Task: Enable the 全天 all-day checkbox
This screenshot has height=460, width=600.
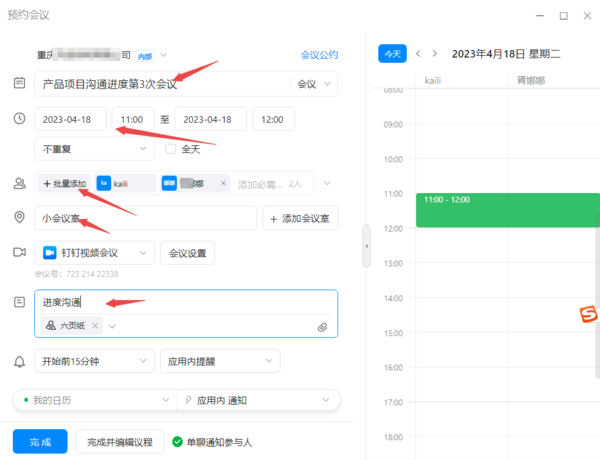Action: click(x=170, y=149)
